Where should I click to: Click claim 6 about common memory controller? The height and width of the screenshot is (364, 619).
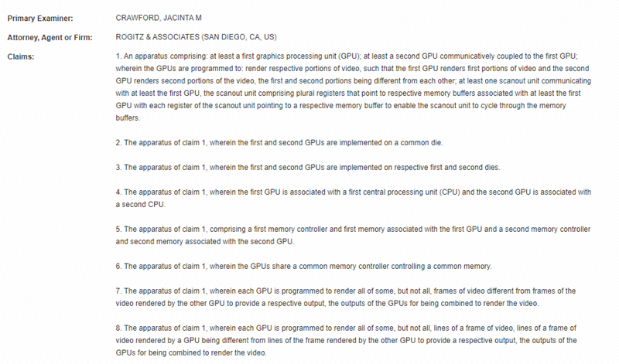(x=303, y=267)
